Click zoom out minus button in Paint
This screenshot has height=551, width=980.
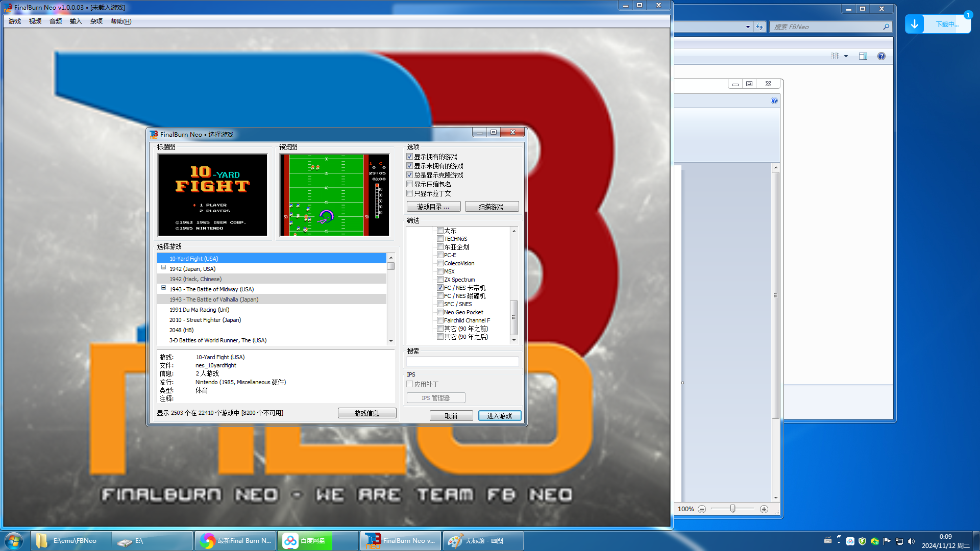702,509
